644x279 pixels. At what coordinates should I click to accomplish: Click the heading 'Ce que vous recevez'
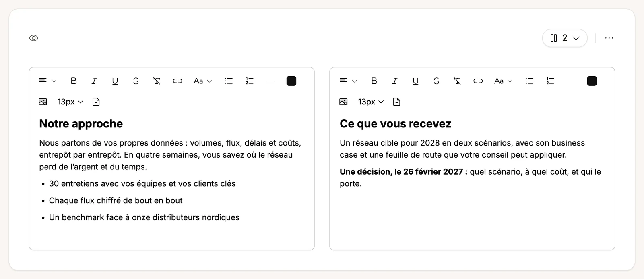click(395, 124)
